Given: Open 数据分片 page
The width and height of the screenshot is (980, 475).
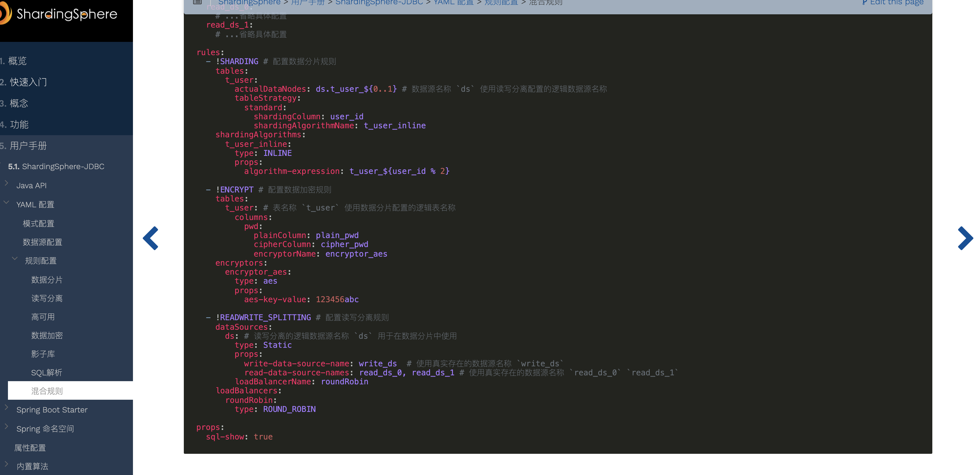Looking at the screenshot, I should pos(47,280).
